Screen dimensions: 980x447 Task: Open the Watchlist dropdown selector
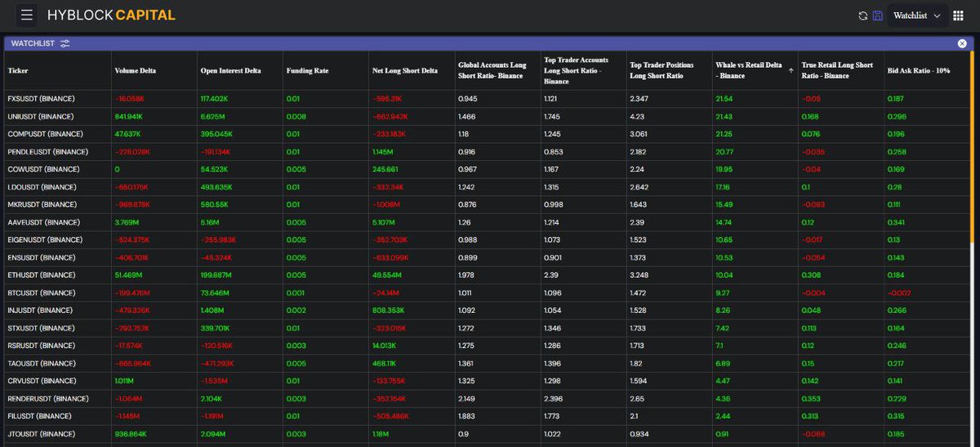coord(916,16)
